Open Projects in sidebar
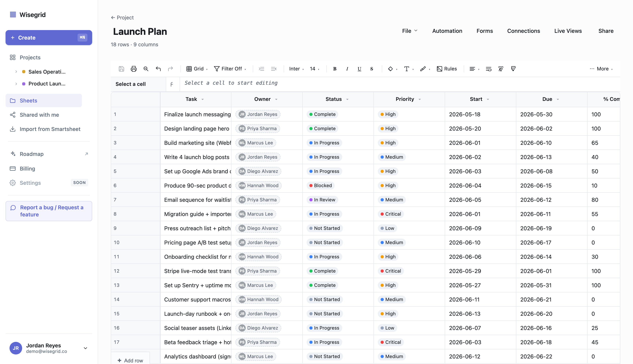The width and height of the screenshot is (633, 364). point(30,58)
